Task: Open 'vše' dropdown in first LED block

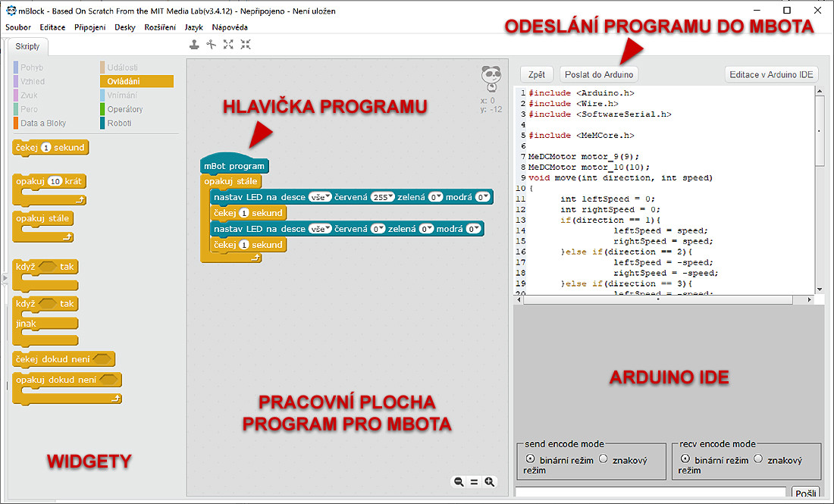Action: [320, 197]
